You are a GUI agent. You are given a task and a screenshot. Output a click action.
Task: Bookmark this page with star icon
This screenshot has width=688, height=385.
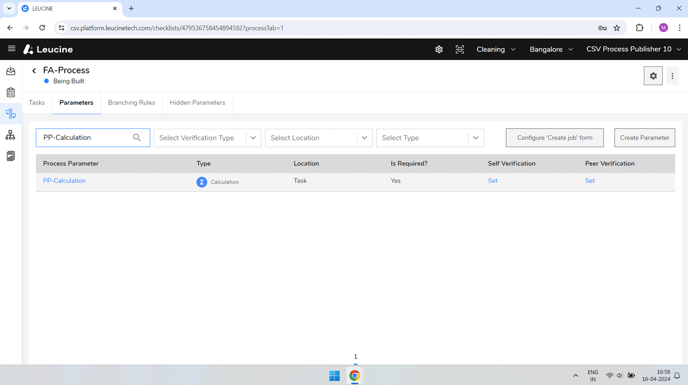616,28
